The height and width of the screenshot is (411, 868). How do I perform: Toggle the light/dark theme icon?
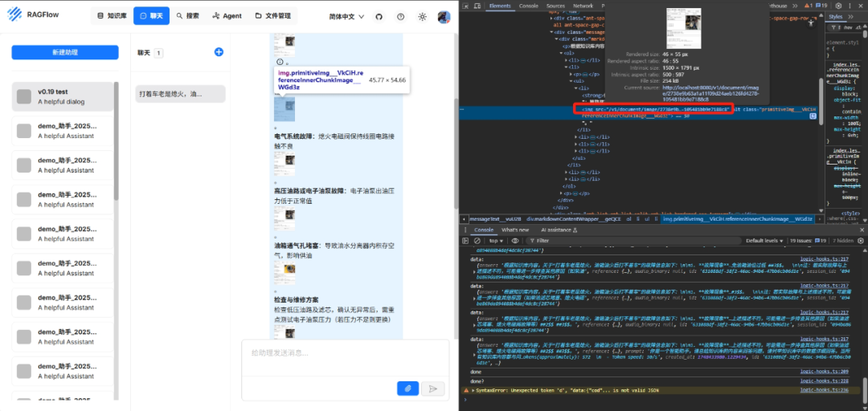[x=423, y=17]
